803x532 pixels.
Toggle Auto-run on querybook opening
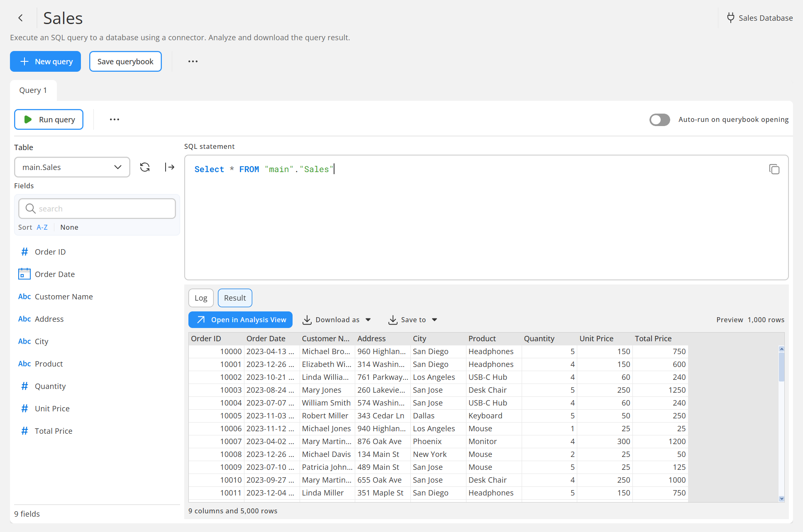tap(659, 119)
